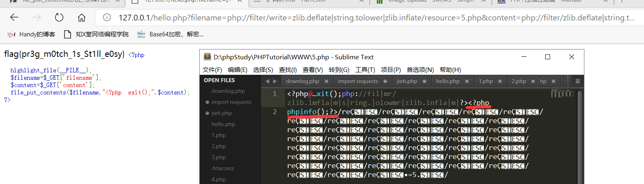Select downlog.php in open files sidebar
644x184 pixels.
coord(228,91)
